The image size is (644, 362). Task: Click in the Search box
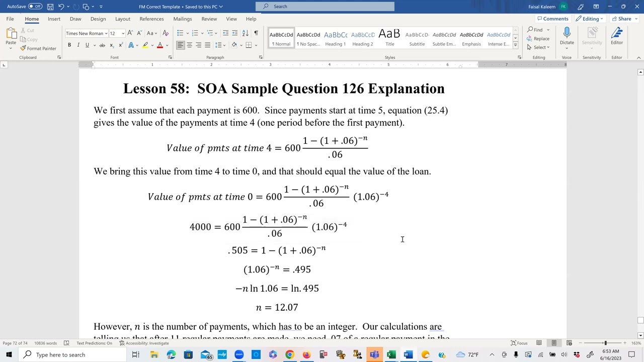pyautogui.click(x=325, y=7)
